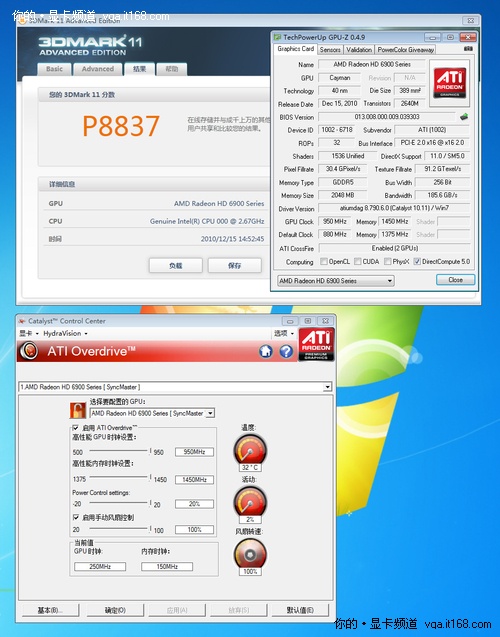Toggle the PhysX checkbox in GPU-Z
This screenshot has height=637, width=500.
tap(387, 261)
